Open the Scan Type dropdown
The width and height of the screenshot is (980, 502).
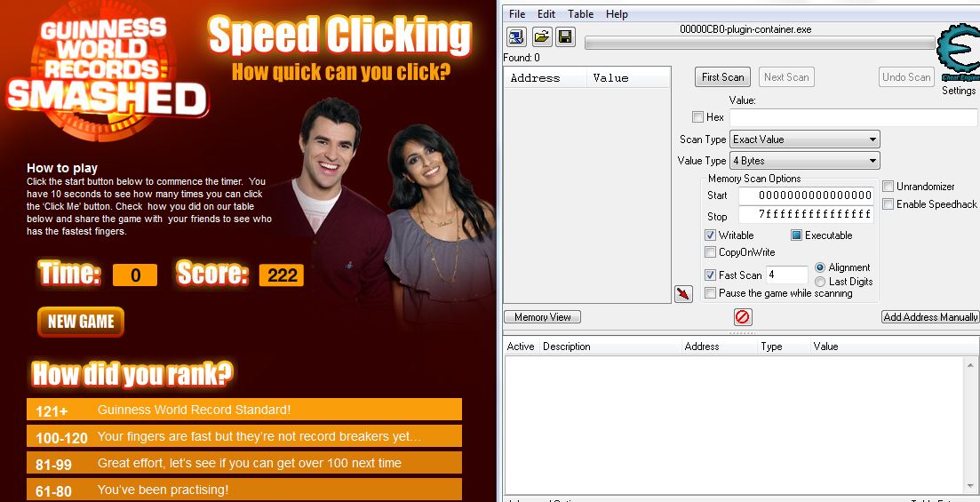click(805, 139)
